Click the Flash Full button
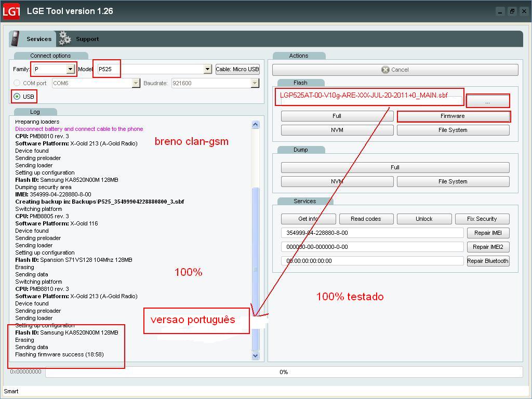This screenshot has height=399, width=532. (337, 116)
